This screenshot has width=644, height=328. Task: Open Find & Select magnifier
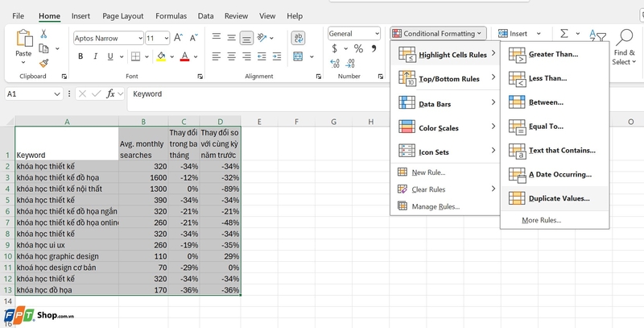coord(624,38)
